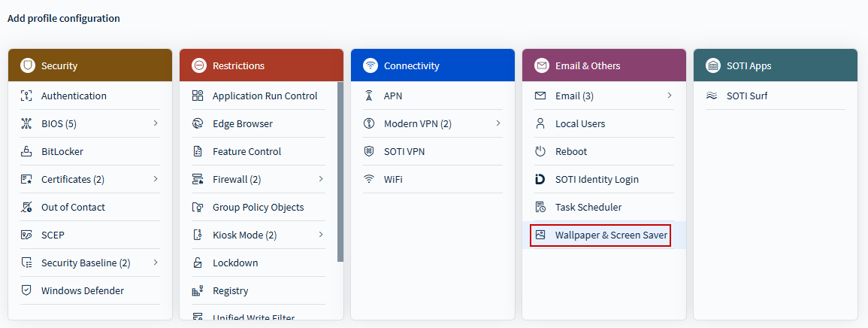Expand the Modern VPN (2) chevron
Viewport: 868px width, 328px height.
pos(498,123)
